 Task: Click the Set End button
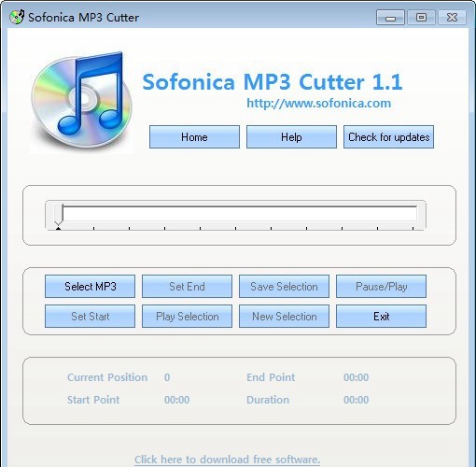coord(187,286)
